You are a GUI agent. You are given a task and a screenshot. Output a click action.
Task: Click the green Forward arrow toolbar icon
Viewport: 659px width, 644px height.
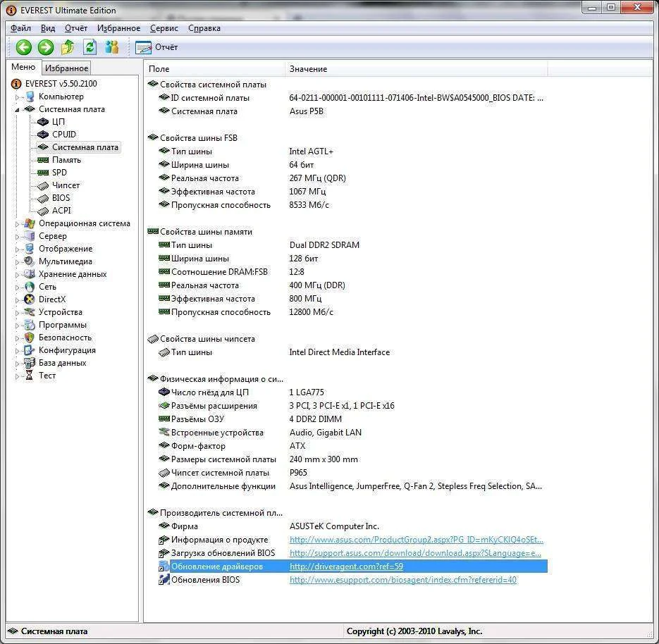46,47
